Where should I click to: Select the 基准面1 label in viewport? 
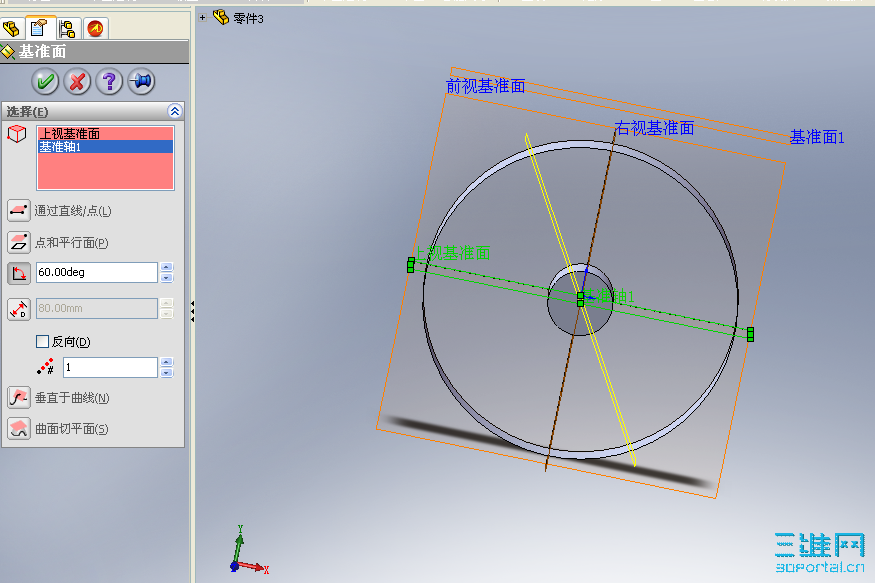[817, 137]
